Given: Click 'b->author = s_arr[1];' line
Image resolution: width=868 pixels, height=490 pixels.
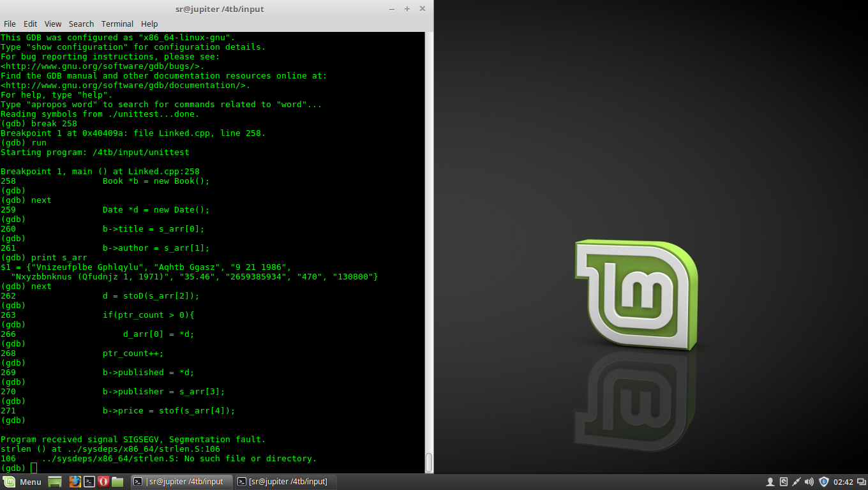Looking at the screenshot, I should [x=156, y=248].
